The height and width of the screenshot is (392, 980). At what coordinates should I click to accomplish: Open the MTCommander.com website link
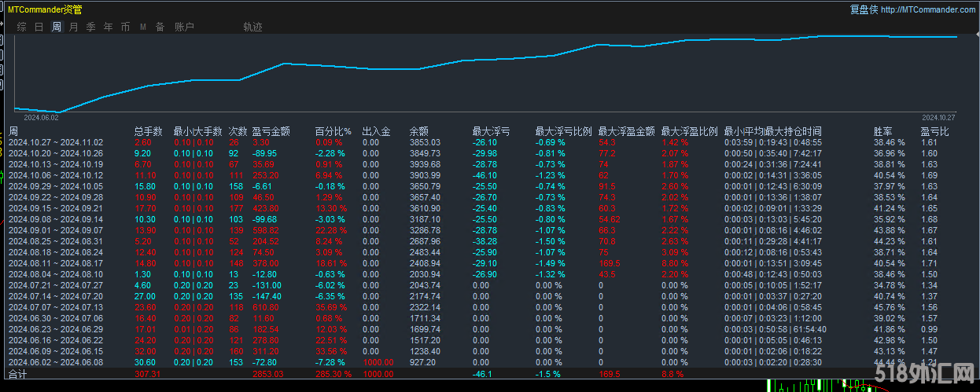pos(928,9)
